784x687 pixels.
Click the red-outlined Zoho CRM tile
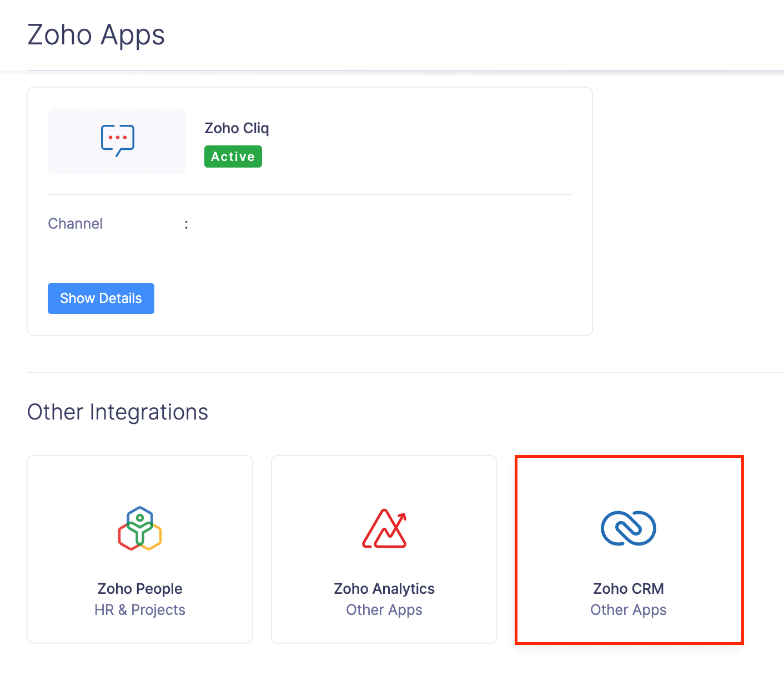pos(628,549)
